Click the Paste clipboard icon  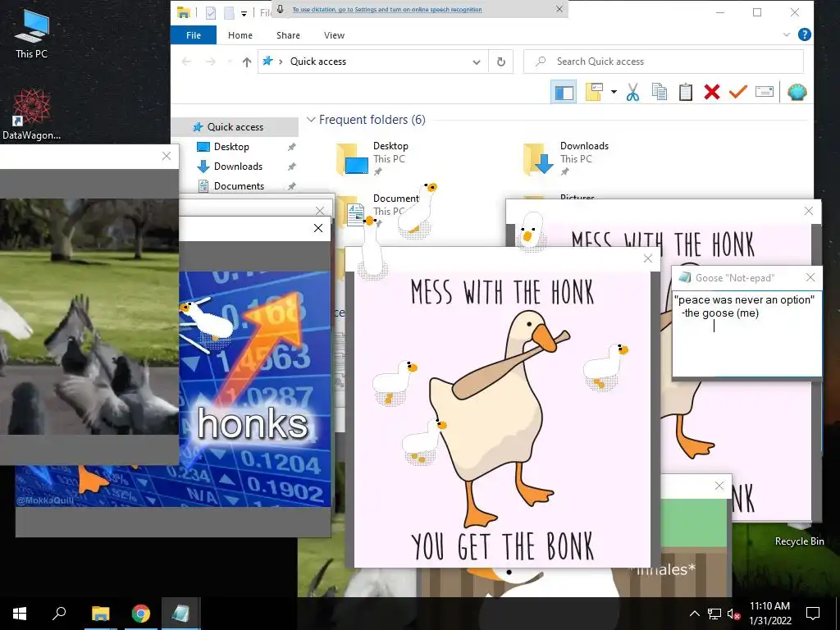click(686, 92)
